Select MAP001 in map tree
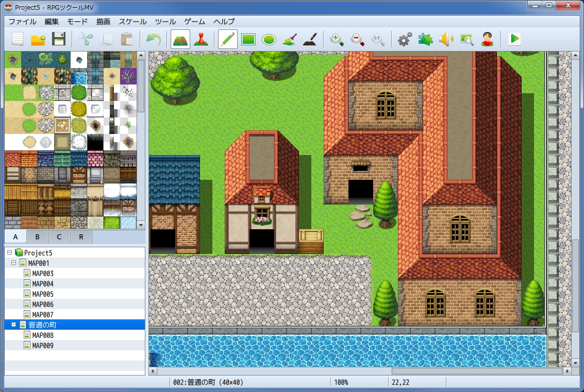The image size is (584, 392). 38,263
